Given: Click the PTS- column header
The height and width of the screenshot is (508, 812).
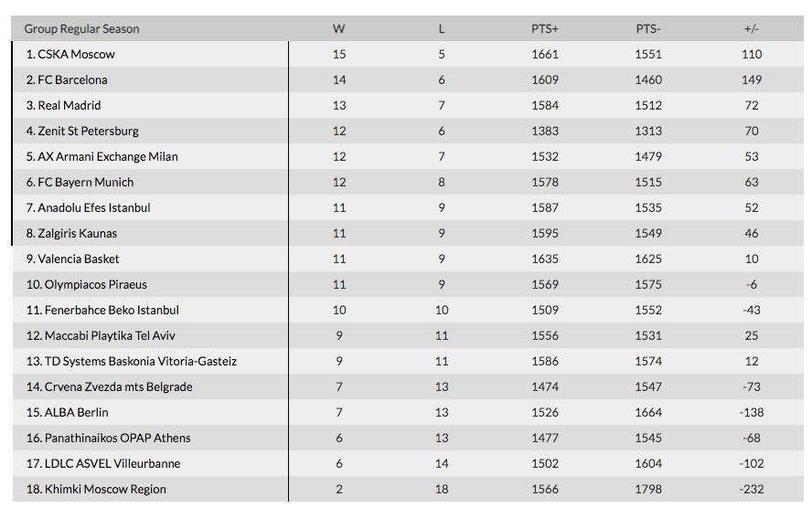Looking at the screenshot, I should tap(647, 28).
